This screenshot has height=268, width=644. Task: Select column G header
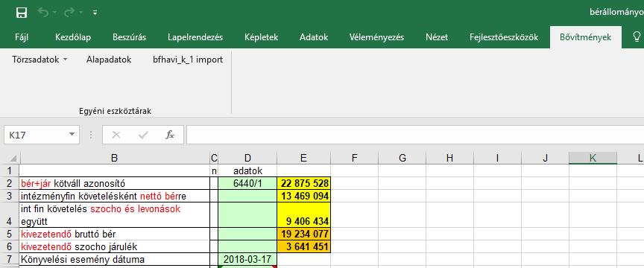pos(402,158)
